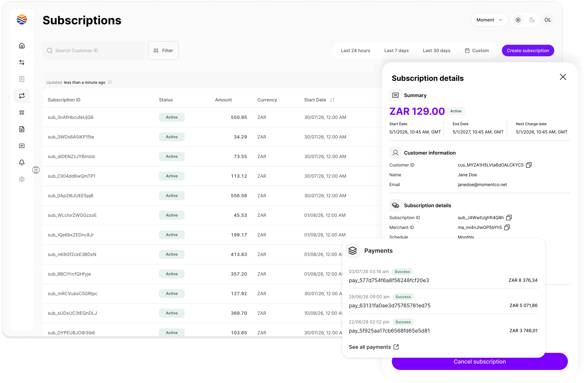Open the Moment account dropdown
The width and height of the screenshot is (588, 383).
pyautogui.click(x=489, y=20)
